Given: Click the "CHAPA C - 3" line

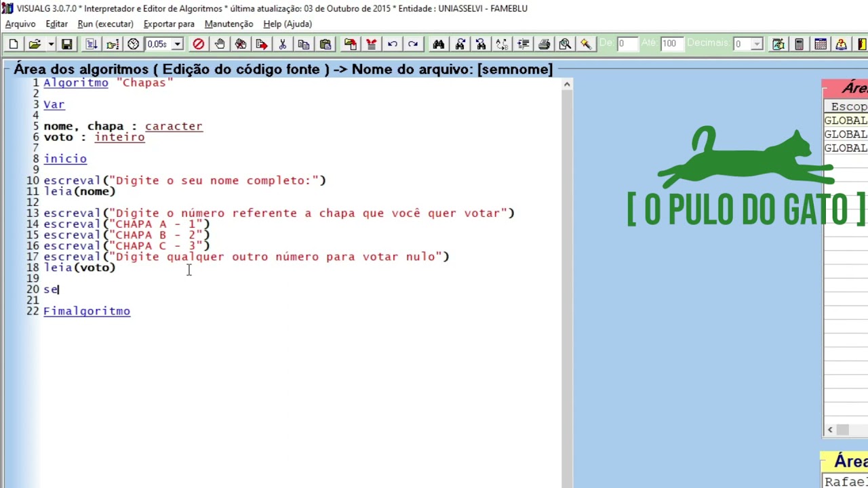Looking at the screenshot, I should click(x=127, y=245).
